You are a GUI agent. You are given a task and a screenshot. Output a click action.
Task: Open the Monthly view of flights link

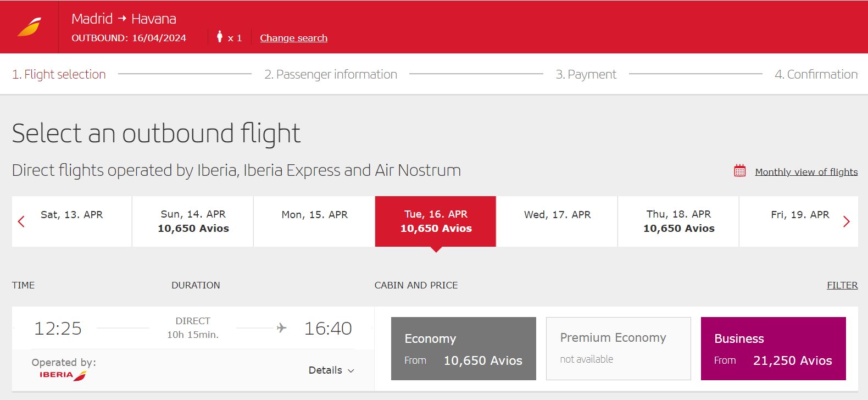point(806,172)
